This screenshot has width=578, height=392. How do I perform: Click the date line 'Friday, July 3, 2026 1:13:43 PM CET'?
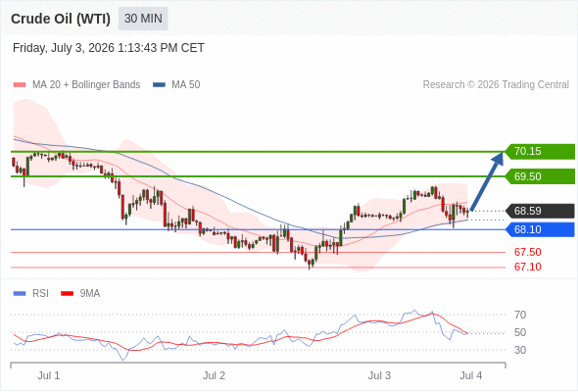coord(109,48)
